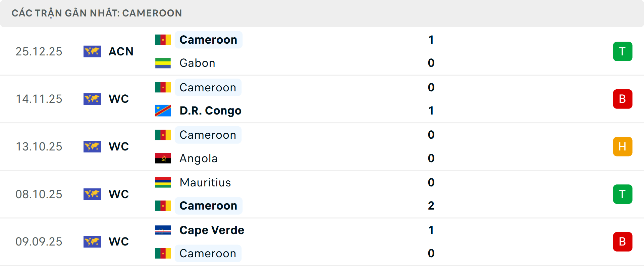The height and width of the screenshot is (266, 644).
Task: Click the Angola flag icon
Action: (163, 158)
